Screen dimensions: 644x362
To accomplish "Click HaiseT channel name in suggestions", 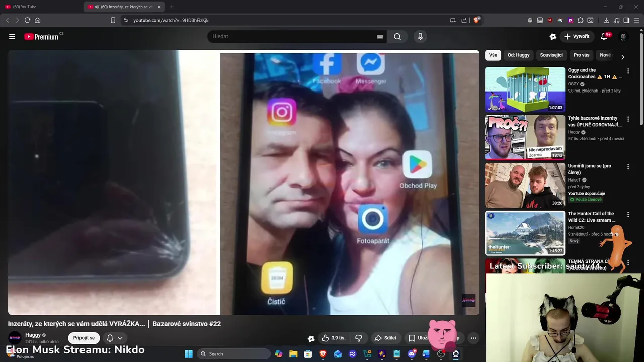I will point(574,180).
